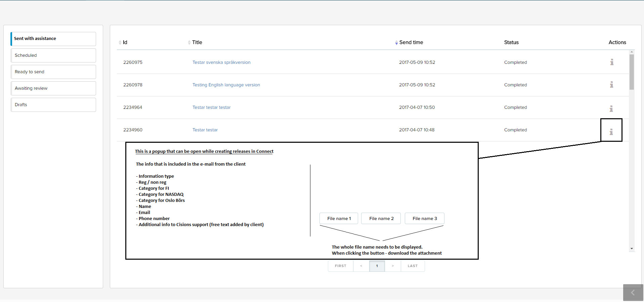This screenshot has height=302, width=644.
Task: Switch to Ready to send
Action: [53, 72]
